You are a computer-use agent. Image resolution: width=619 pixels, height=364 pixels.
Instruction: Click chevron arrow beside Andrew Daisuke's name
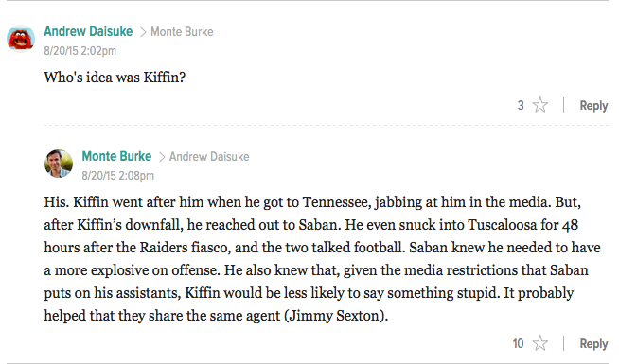pyautogui.click(x=143, y=32)
